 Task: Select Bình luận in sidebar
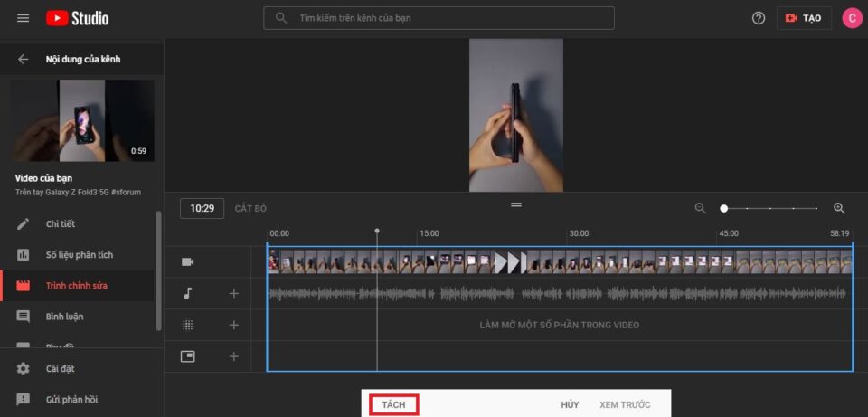coord(64,317)
